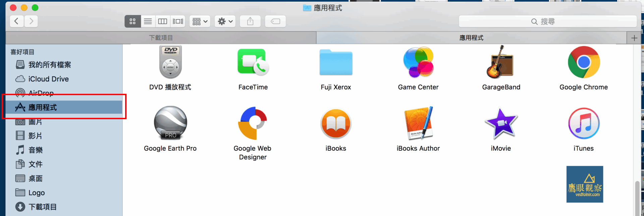644x216 pixels.
Task: Open 桌面 in sidebar
Action: coord(64,178)
